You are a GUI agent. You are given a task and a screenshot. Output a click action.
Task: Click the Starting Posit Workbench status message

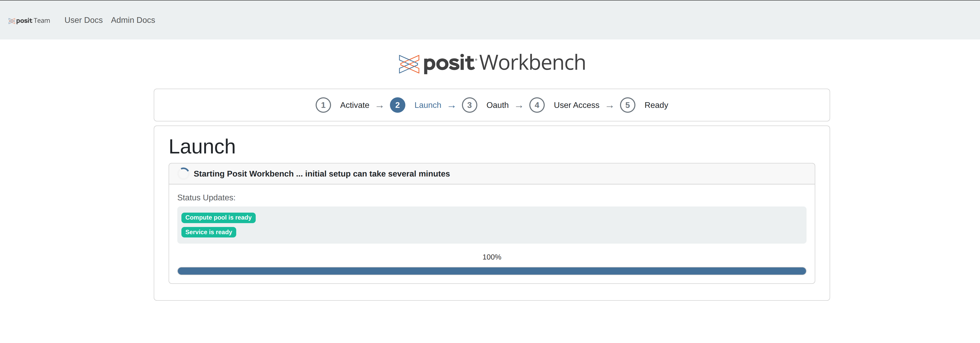[x=322, y=174]
